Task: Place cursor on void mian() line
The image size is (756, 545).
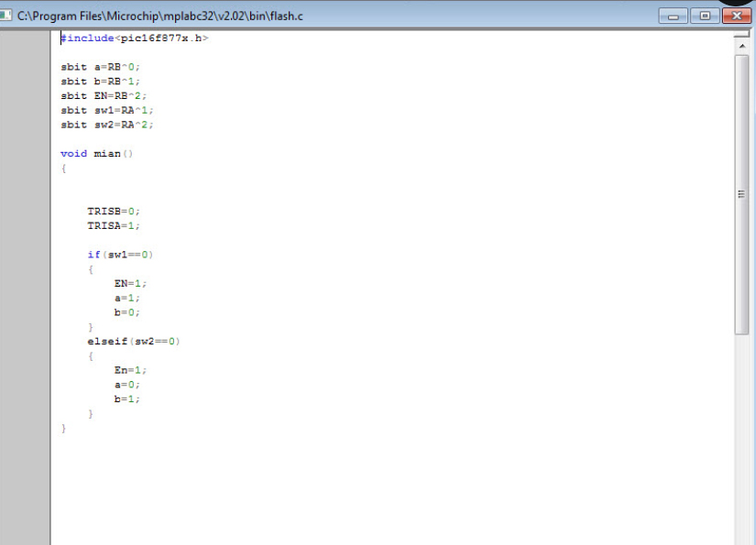Action: point(96,154)
